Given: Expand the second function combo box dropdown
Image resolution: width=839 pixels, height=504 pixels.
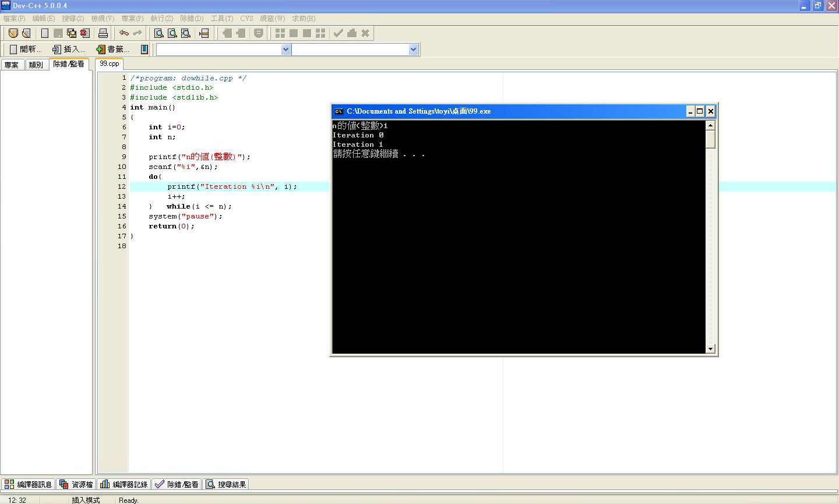Looking at the screenshot, I should pos(413,50).
